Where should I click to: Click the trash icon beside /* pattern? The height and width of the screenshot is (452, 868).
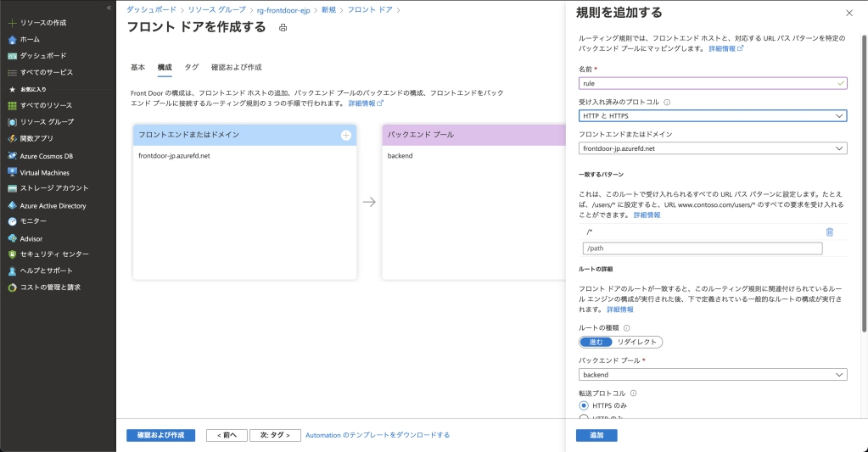pyautogui.click(x=829, y=232)
